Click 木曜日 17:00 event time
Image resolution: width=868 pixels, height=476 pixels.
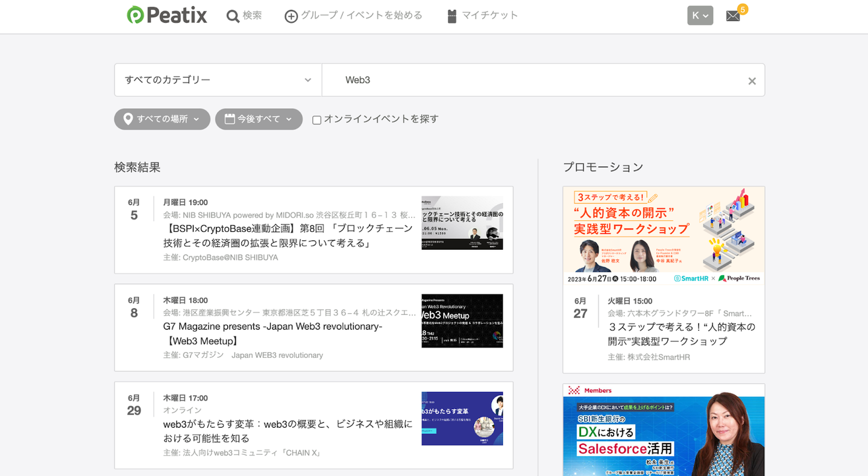point(185,398)
